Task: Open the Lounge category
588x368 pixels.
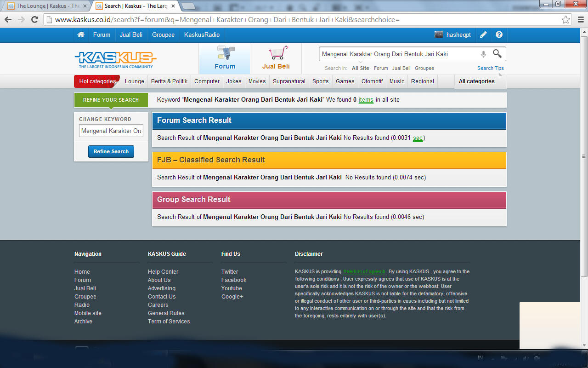Action: pyautogui.click(x=135, y=81)
